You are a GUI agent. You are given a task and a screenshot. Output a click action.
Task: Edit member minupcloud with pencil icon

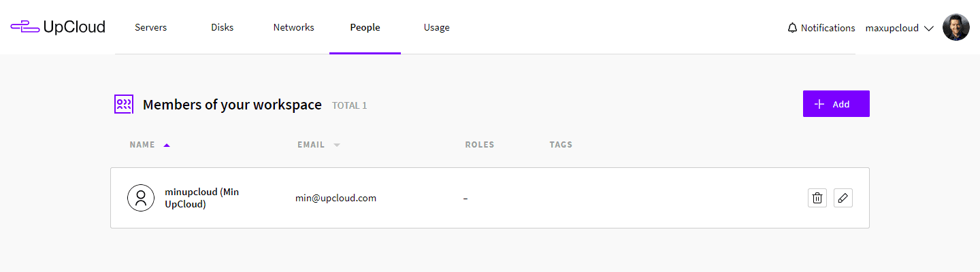pos(843,198)
